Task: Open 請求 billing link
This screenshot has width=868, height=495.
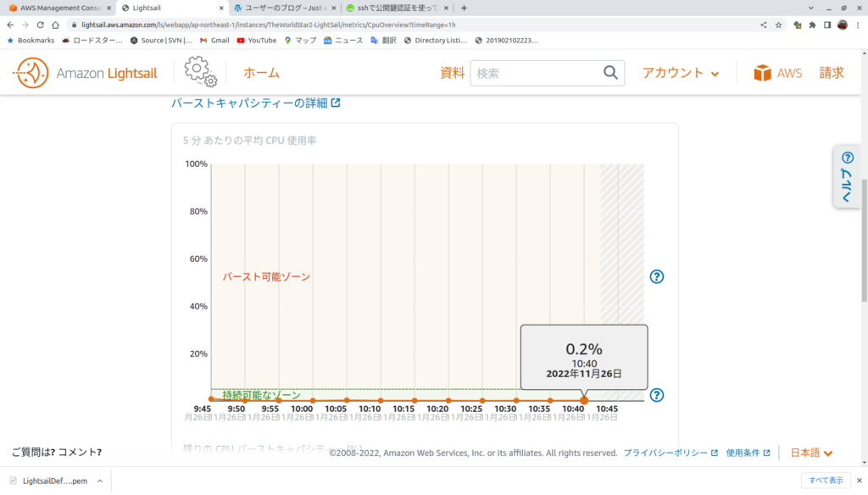Action: (832, 73)
